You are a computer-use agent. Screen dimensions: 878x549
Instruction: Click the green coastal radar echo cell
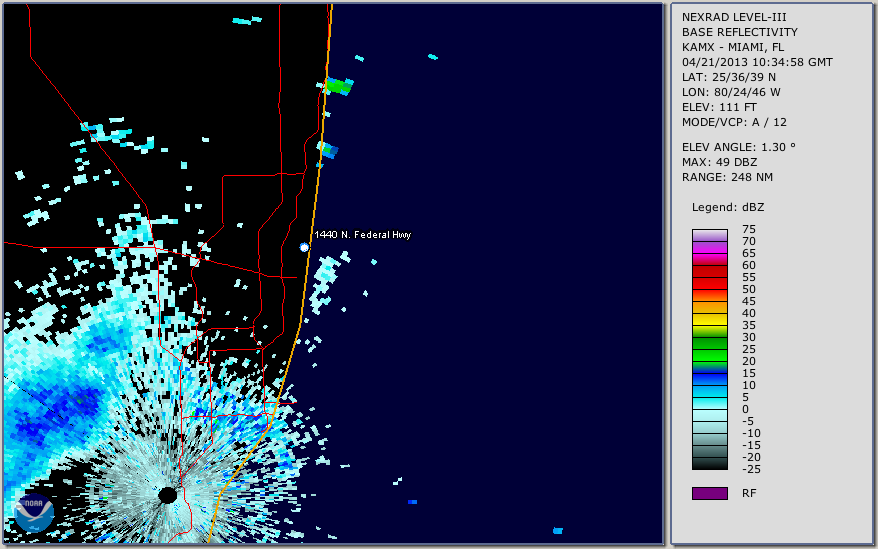click(x=338, y=86)
